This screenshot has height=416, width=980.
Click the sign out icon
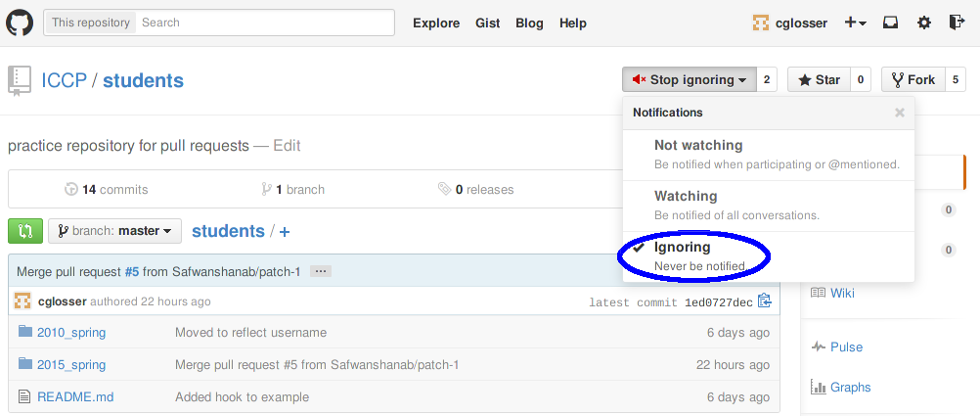click(x=957, y=23)
